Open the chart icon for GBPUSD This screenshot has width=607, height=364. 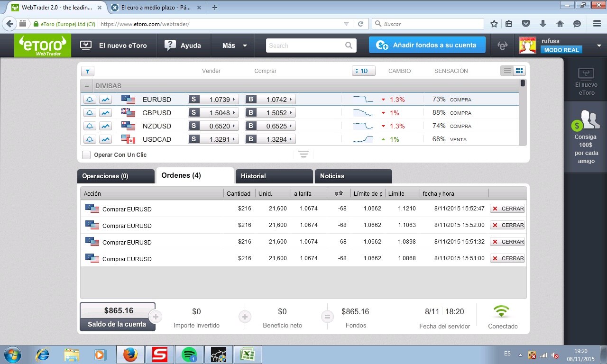(x=105, y=113)
